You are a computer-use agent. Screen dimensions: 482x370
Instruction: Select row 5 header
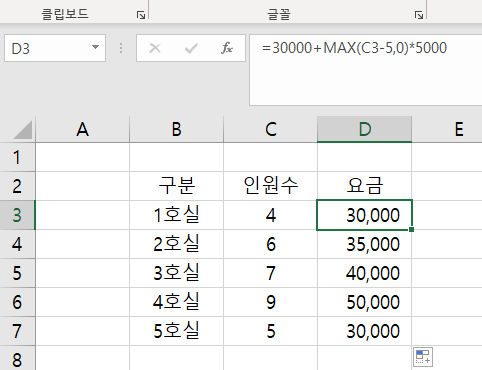pos(17,273)
